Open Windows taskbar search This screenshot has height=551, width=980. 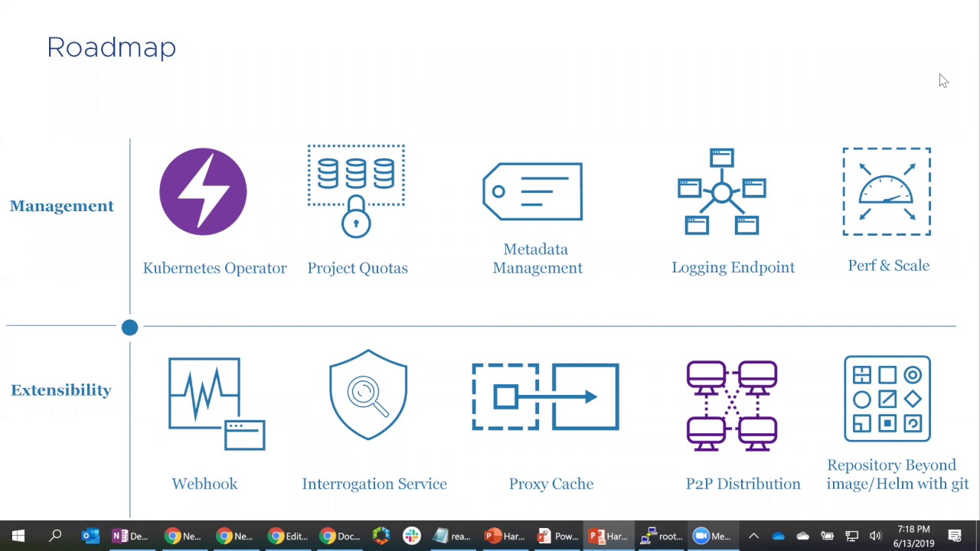(x=55, y=536)
